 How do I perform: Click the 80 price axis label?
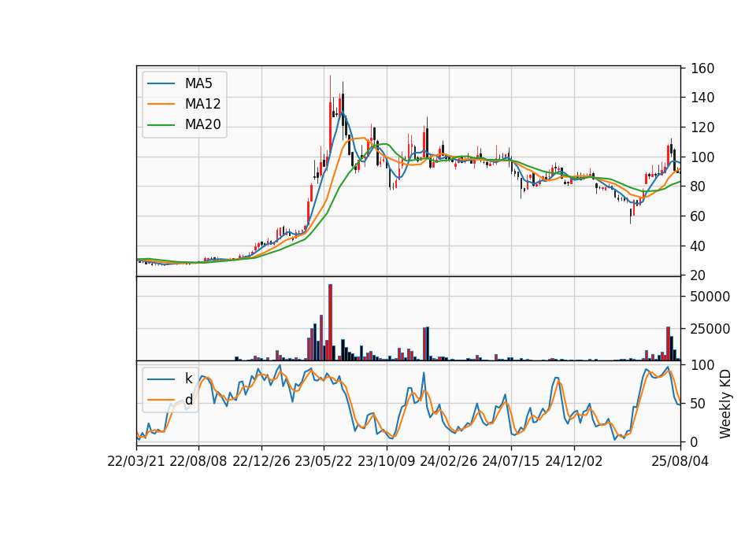(699, 187)
